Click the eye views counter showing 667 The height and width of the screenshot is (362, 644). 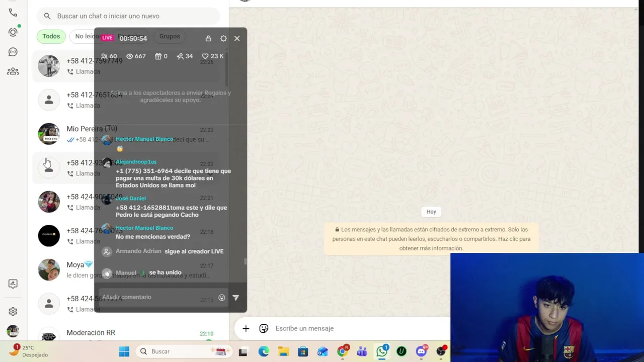[136, 56]
